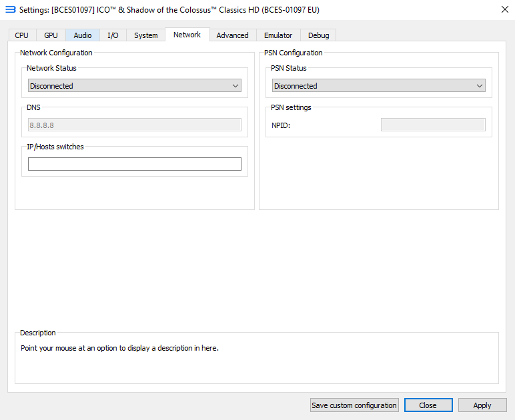Apply the settings changes
The image size is (515, 420).
(x=482, y=405)
